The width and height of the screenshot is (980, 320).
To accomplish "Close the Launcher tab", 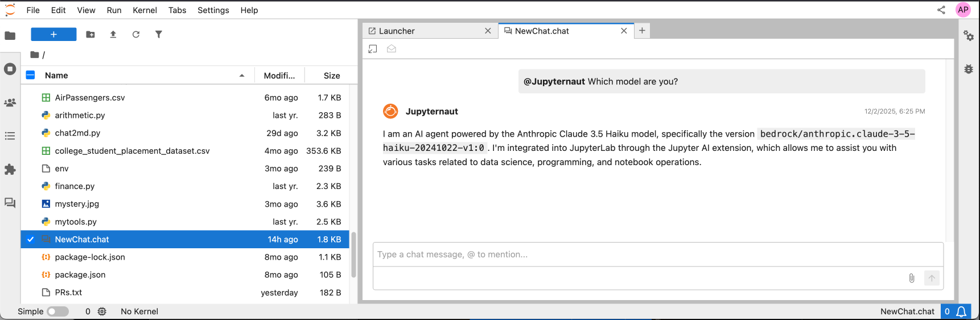I will (488, 31).
